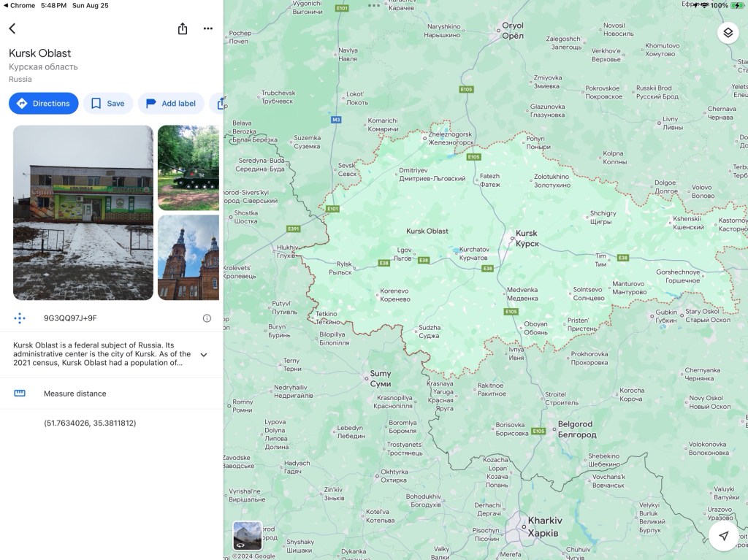Tap the plus code 9G3QQ97J+9F
The image size is (748, 560).
tap(70, 318)
